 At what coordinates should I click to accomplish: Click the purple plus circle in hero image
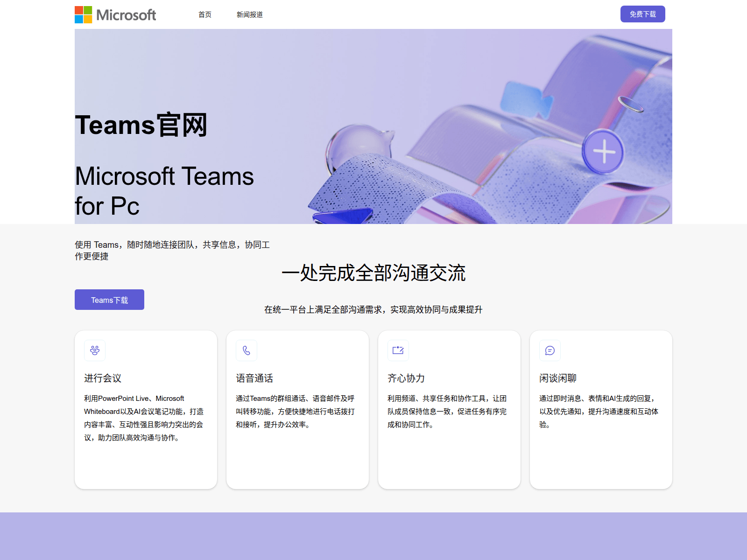tap(604, 151)
